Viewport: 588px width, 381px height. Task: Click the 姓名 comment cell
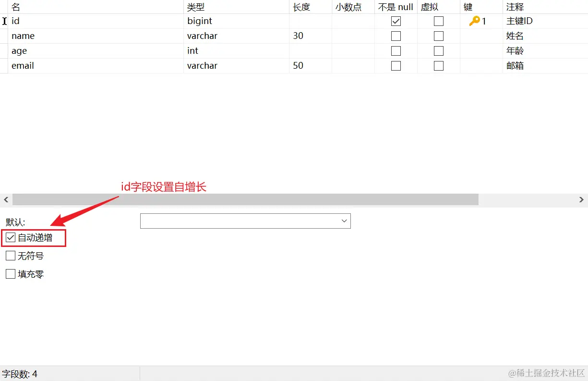545,36
